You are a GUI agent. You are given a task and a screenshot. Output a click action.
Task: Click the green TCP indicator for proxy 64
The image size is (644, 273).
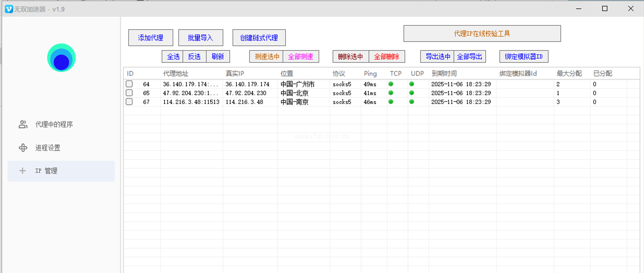tap(391, 84)
